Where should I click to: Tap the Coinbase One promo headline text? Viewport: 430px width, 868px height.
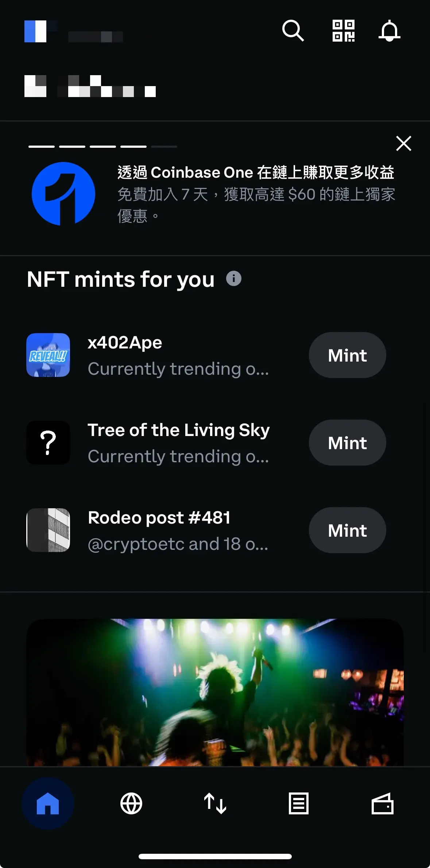click(256, 172)
